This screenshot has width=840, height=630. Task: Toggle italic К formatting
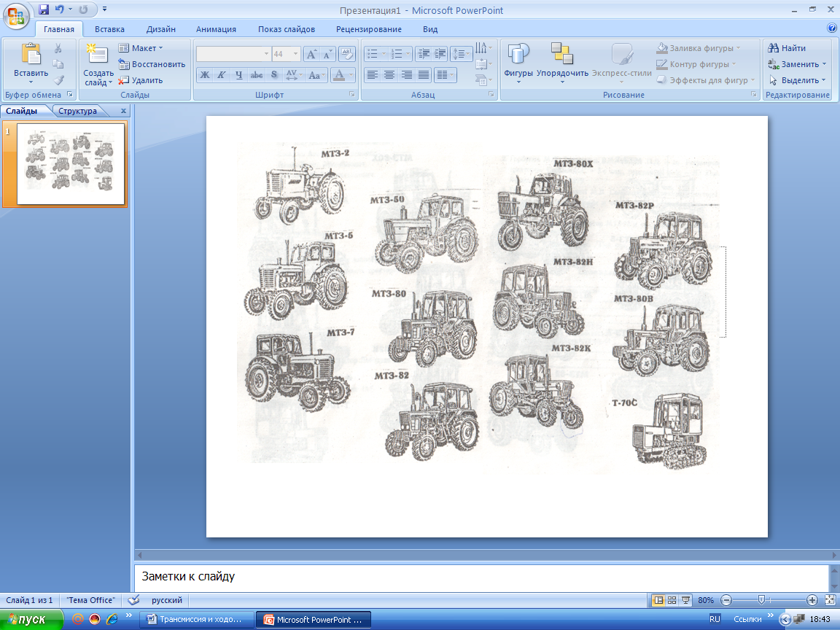[x=222, y=75]
